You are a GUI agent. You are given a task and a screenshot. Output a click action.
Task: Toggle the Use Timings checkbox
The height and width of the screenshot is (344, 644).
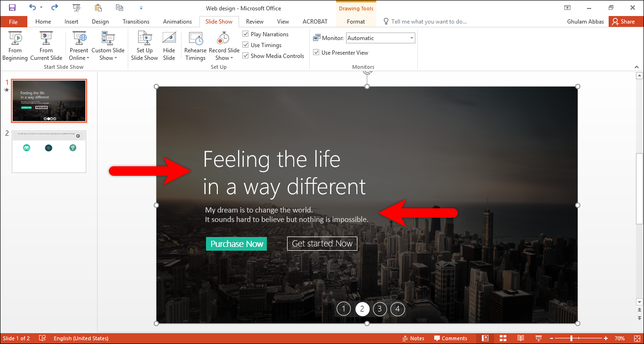click(x=246, y=45)
